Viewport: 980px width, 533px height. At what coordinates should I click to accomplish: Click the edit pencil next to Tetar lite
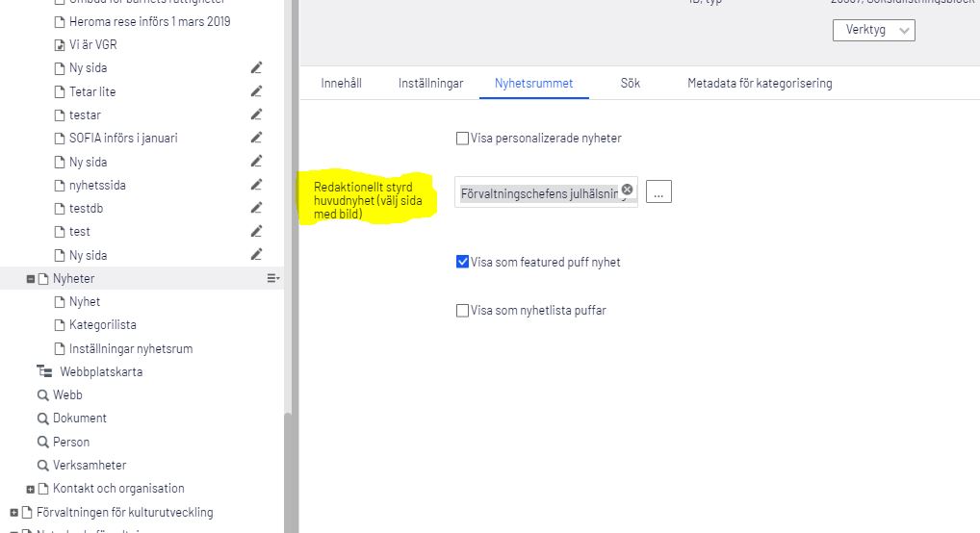coord(256,91)
